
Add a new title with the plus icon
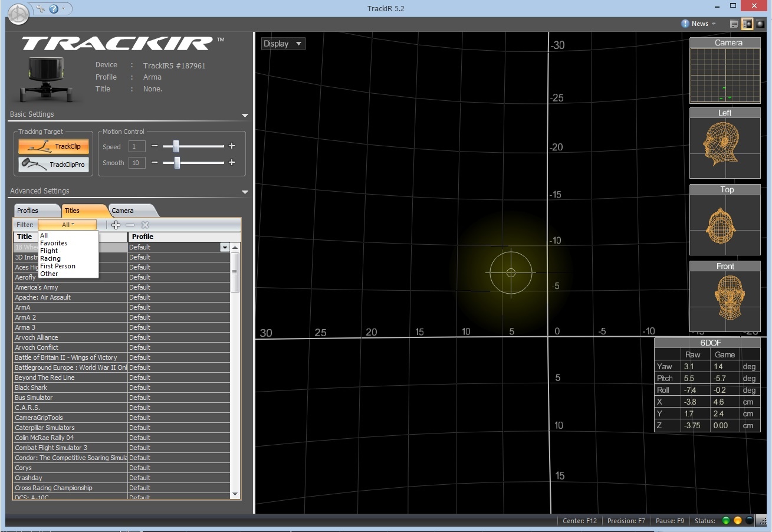(x=116, y=225)
